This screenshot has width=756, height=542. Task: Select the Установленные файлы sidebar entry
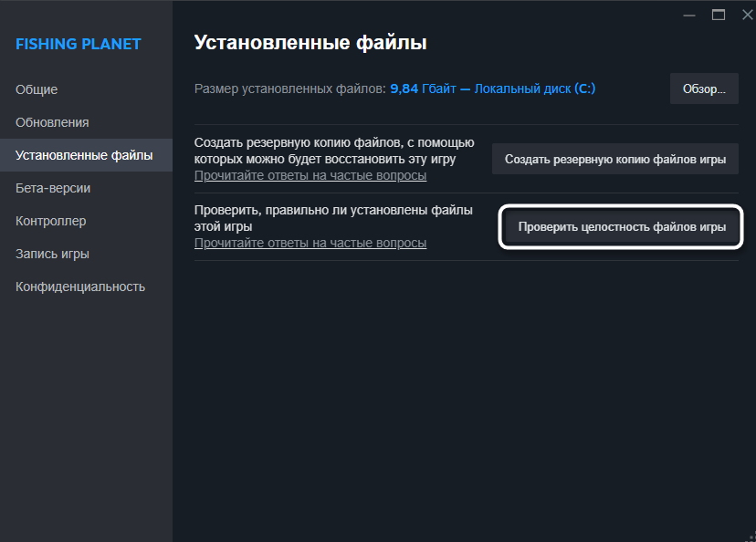(76, 154)
